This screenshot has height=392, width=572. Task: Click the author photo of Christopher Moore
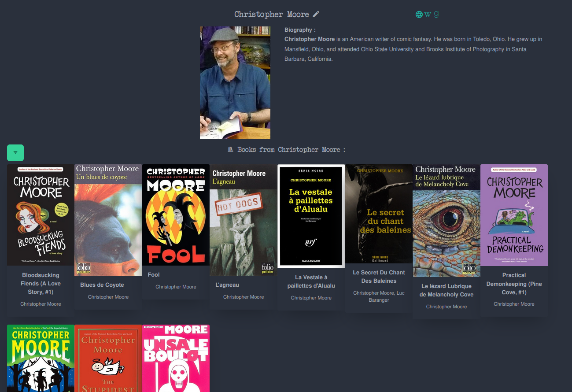pos(235,82)
